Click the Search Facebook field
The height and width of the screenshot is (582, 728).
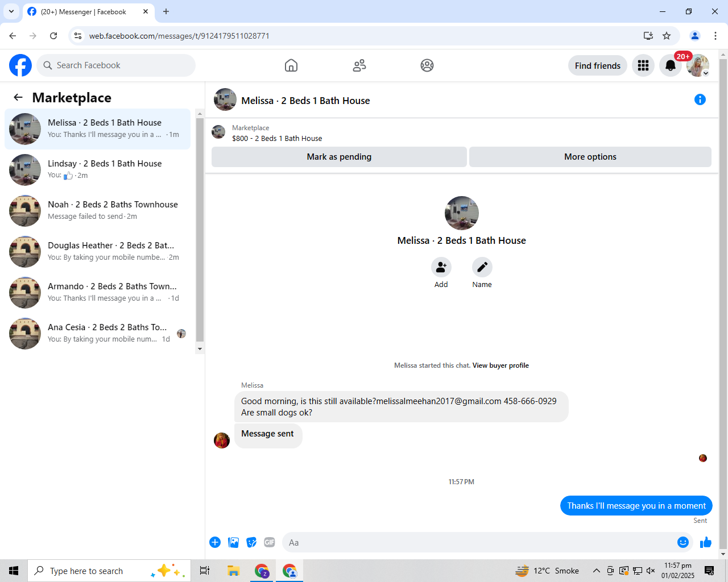coord(116,65)
